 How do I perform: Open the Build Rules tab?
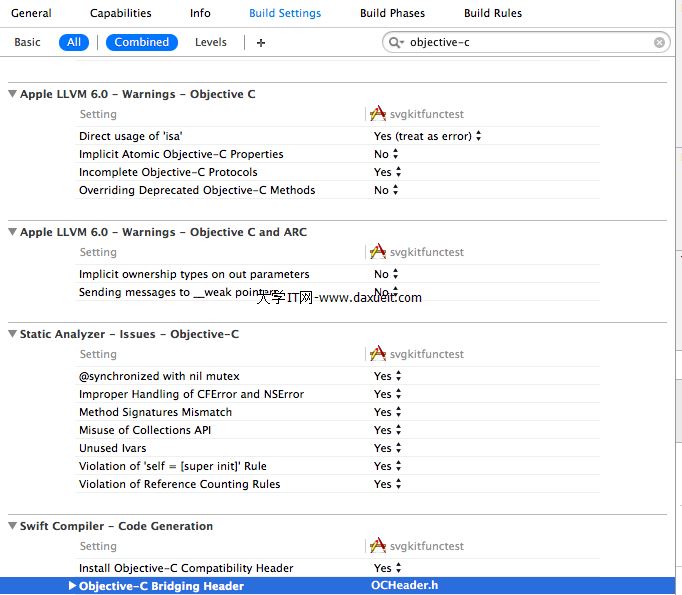(x=492, y=13)
